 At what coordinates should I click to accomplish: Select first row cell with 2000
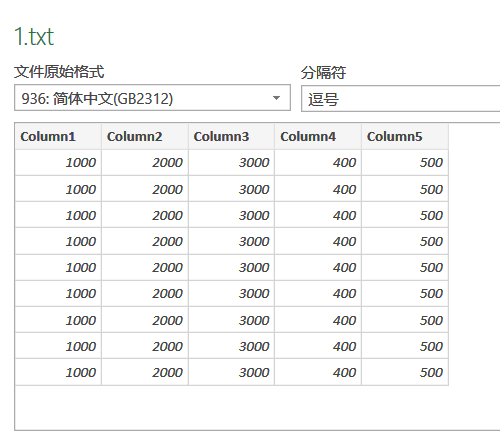[145, 162]
